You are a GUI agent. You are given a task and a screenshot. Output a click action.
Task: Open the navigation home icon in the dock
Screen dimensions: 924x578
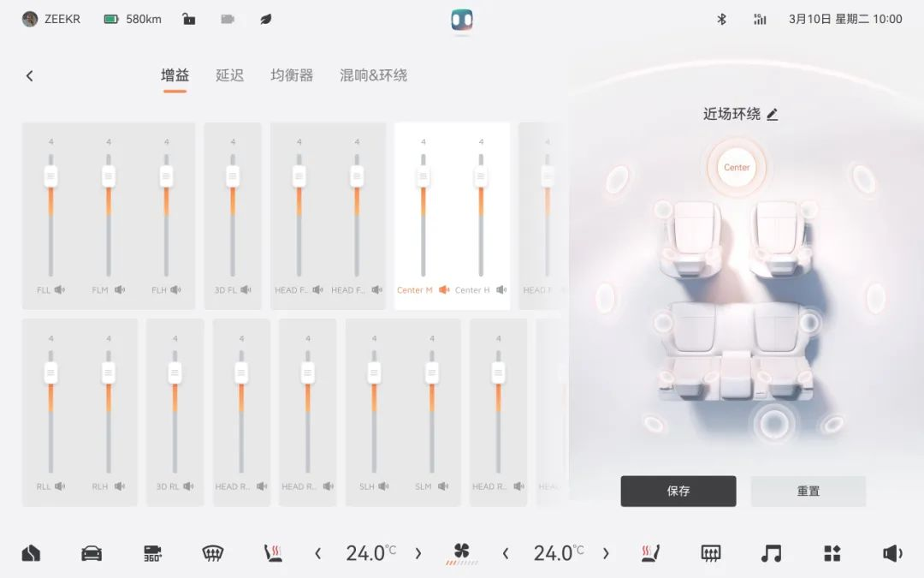click(x=31, y=553)
